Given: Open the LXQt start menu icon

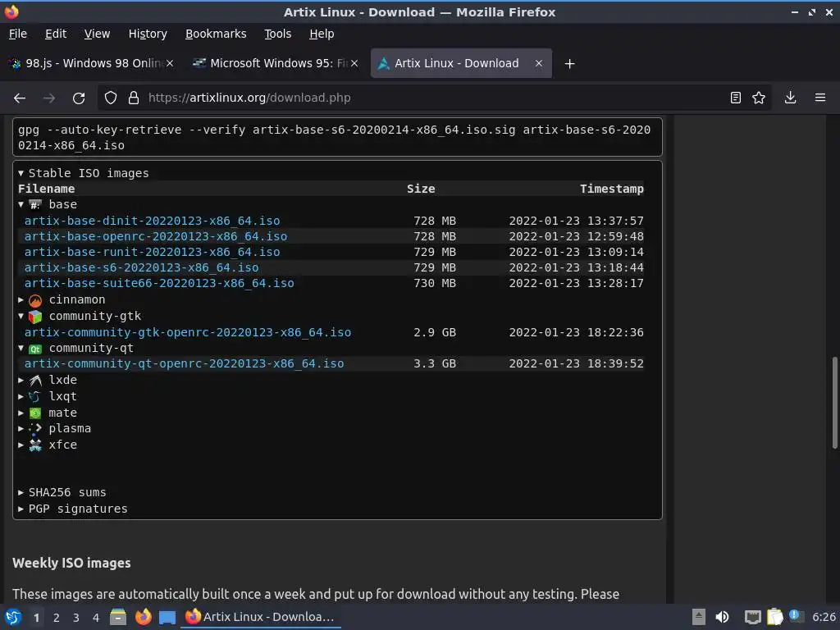Looking at the screenshot, I should tap(13, 617).
